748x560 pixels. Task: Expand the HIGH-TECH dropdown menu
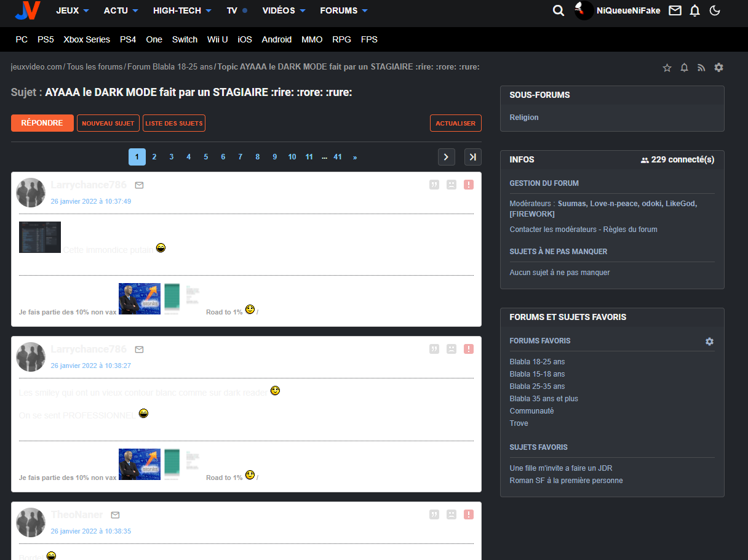182,10
